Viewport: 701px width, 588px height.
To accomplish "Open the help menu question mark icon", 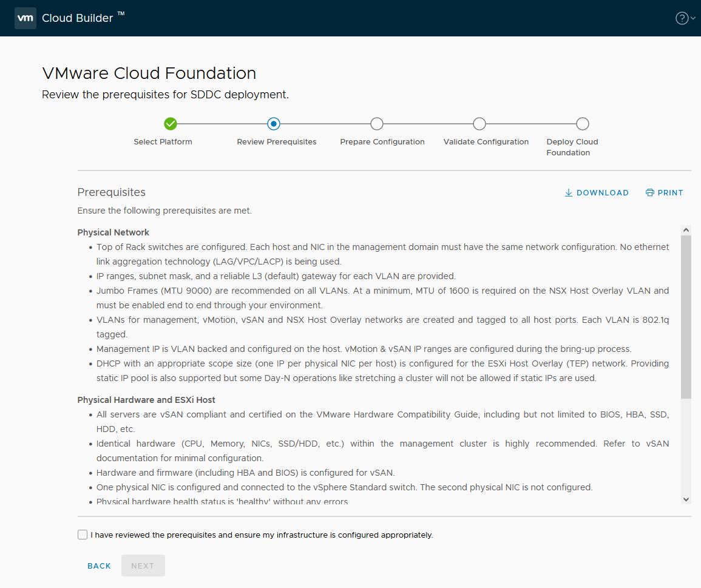I will (x=681, y=18).
